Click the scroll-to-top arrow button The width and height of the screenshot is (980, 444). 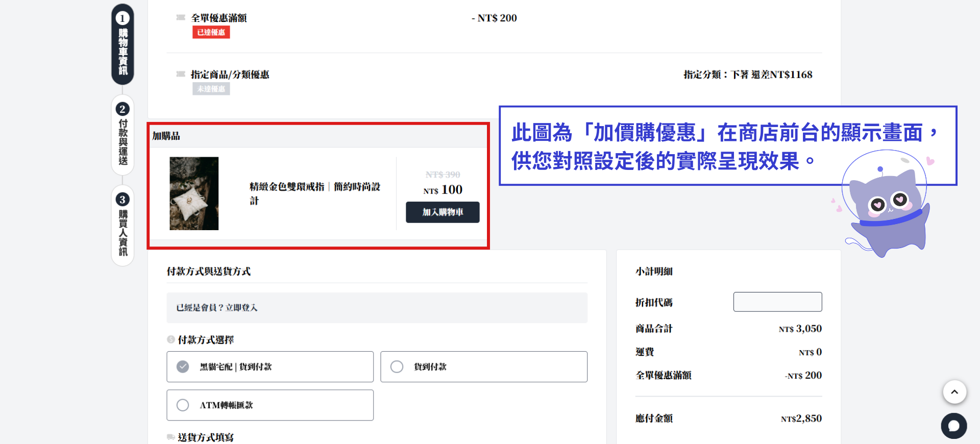coord(954,392)
